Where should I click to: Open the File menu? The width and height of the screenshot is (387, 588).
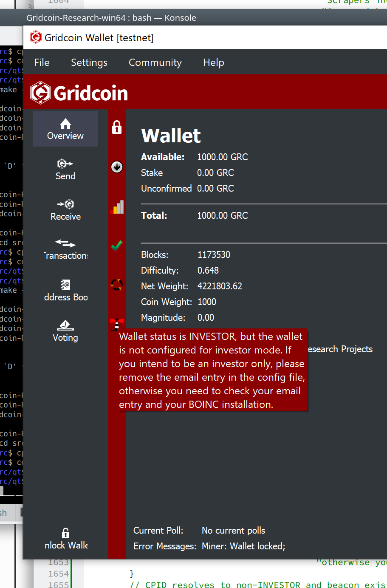42,62
